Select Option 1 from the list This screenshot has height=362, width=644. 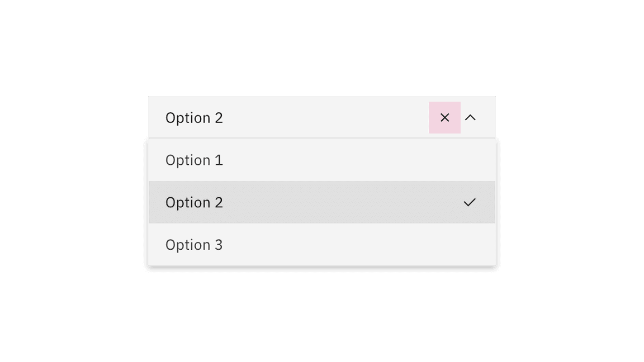[194, 160]
